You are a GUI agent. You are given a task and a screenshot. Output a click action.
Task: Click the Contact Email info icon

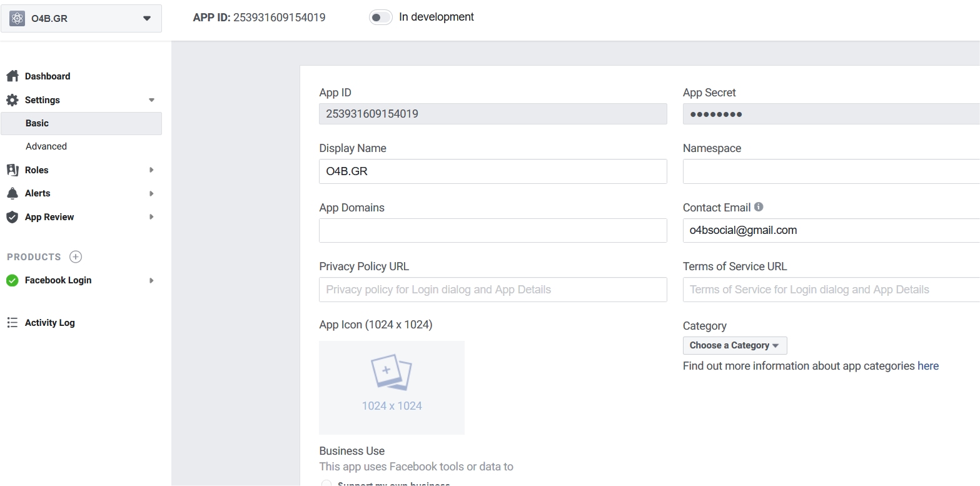tap(759, 207)
